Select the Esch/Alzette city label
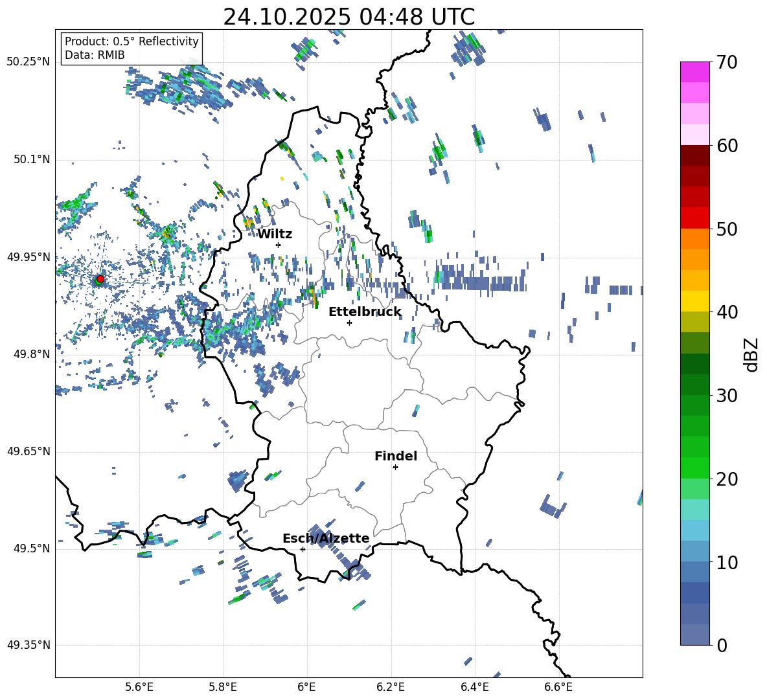Viewport: 767px width, 700px height. point(326,538)
